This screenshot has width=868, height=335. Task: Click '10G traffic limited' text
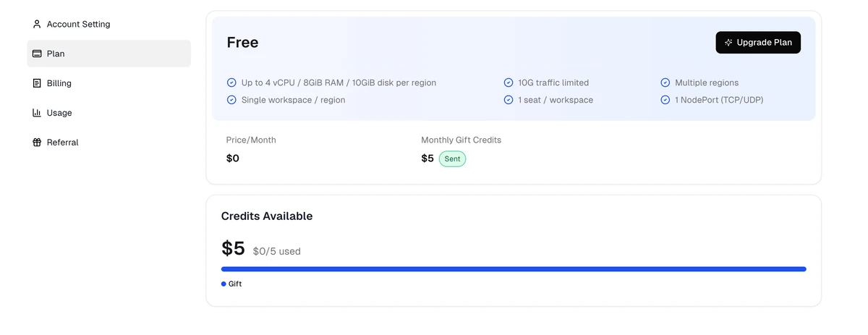(x=553, y=82)
